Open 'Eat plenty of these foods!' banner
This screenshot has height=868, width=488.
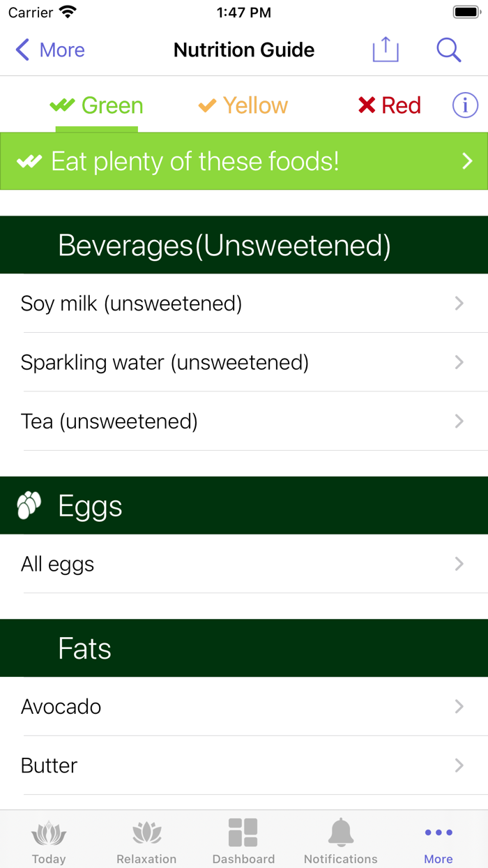click(244, 161)
